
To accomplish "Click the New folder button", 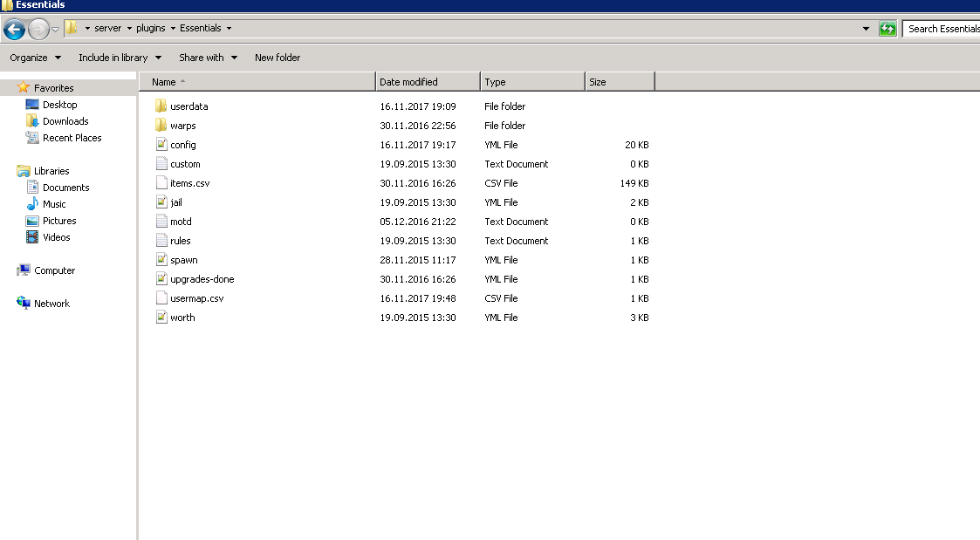I will [x=278, y=58].
